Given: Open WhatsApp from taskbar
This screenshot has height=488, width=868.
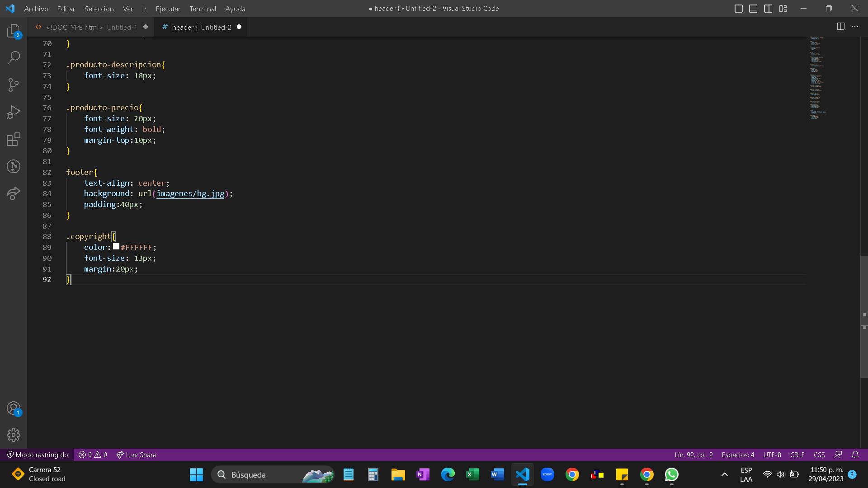Looking at the screenshot, I should (671, 474).
